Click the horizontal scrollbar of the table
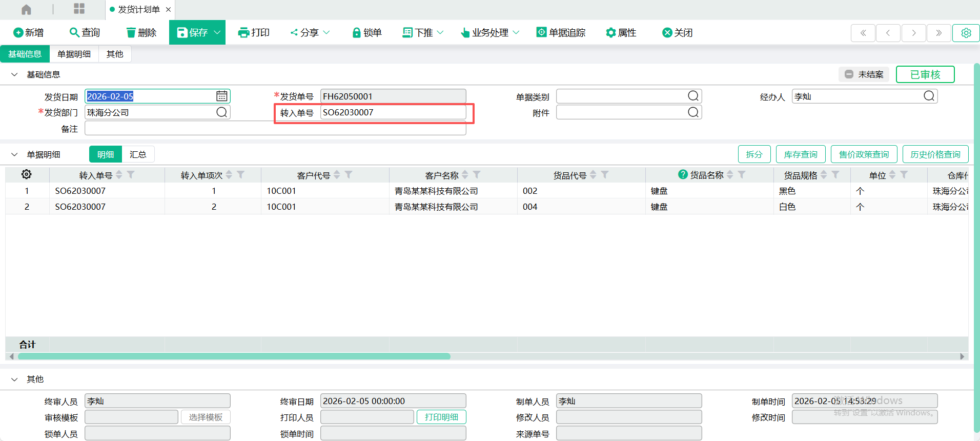The height and width of the screenshot is (441, 980). tap(234, 356)
